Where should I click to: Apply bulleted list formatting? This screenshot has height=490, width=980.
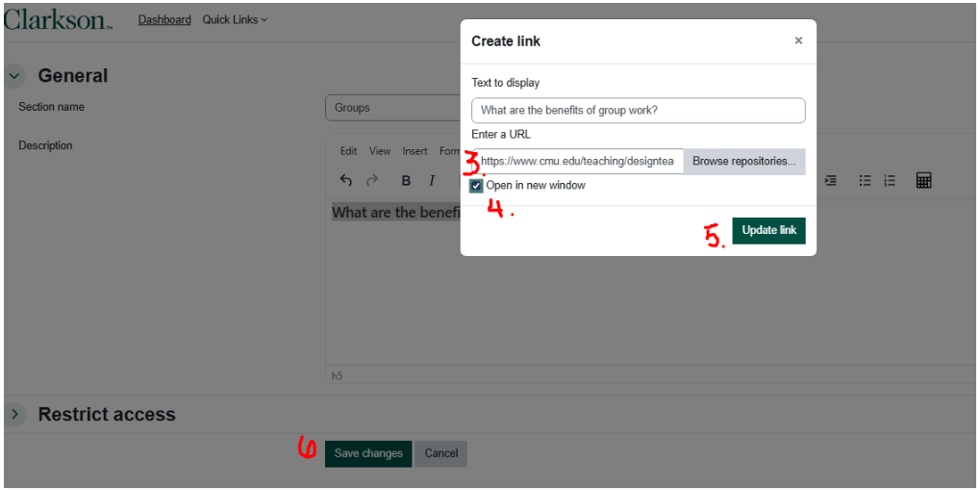865,180
